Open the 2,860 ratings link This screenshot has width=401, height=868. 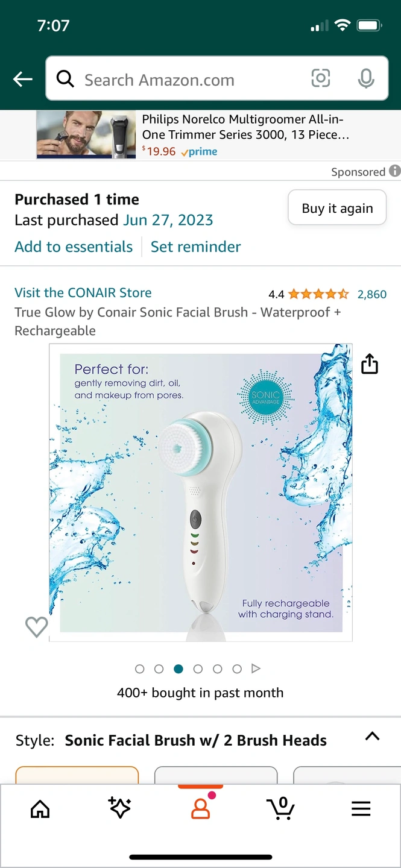click(x=372, y=294)
